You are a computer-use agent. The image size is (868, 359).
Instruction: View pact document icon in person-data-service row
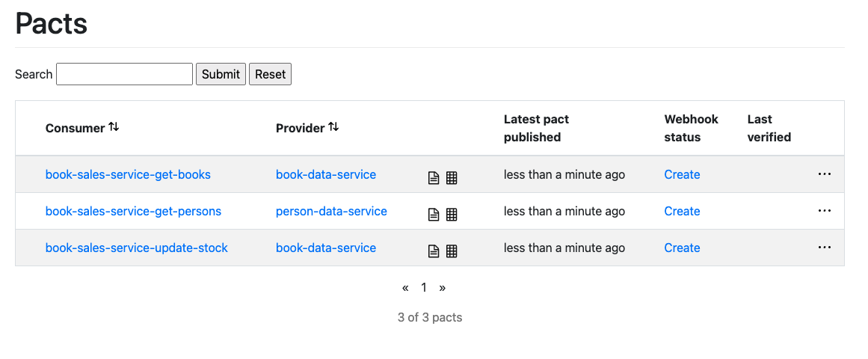tap(434, 215)
